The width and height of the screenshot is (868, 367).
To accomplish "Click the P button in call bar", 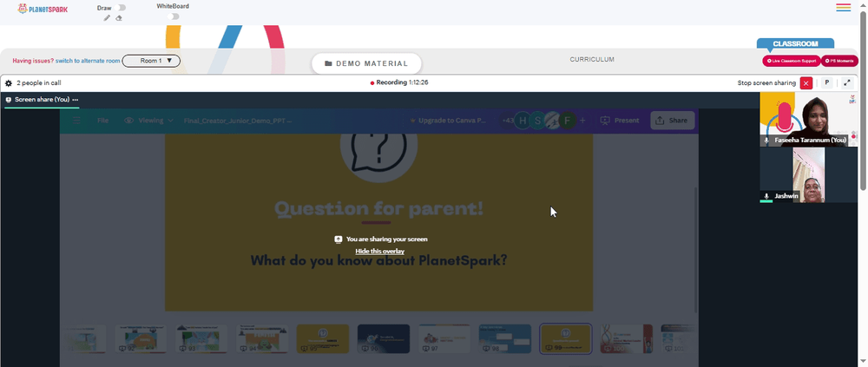I will click(826, 83).
